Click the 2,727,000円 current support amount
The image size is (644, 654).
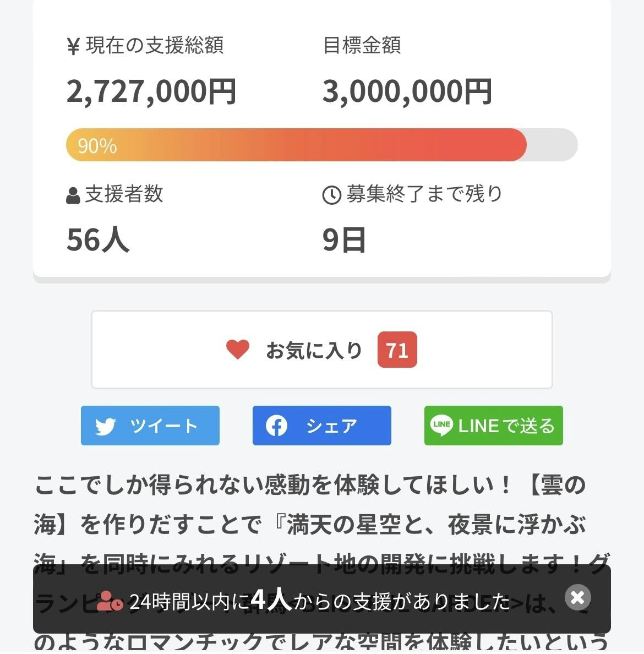tap(151, 91)
